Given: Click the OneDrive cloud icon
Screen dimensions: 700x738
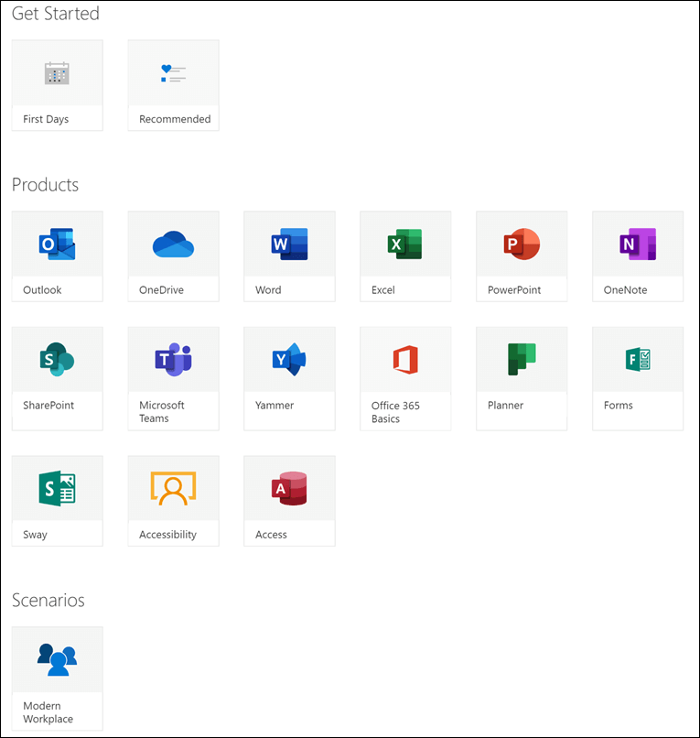Looking at the screenshot, I should pos(173,244).
